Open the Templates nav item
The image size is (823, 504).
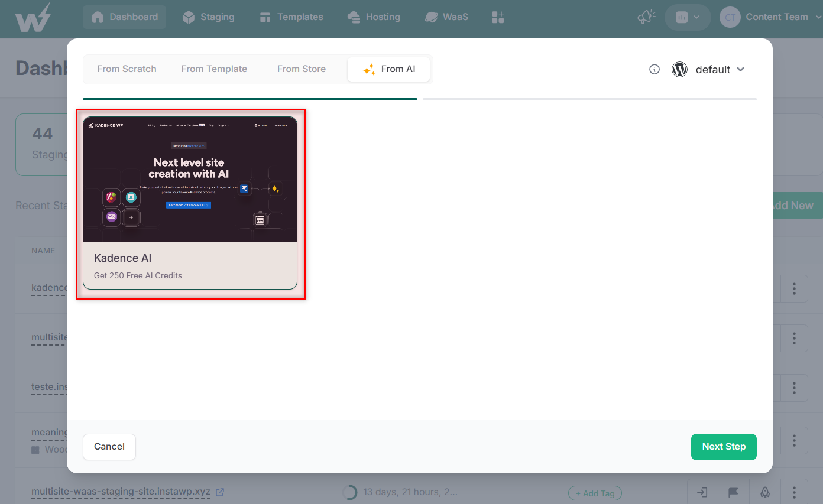click(291, 17)
